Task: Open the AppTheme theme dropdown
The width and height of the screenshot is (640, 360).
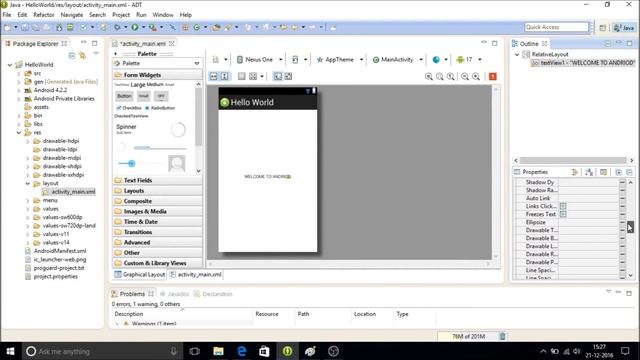Action: [340, 60]
